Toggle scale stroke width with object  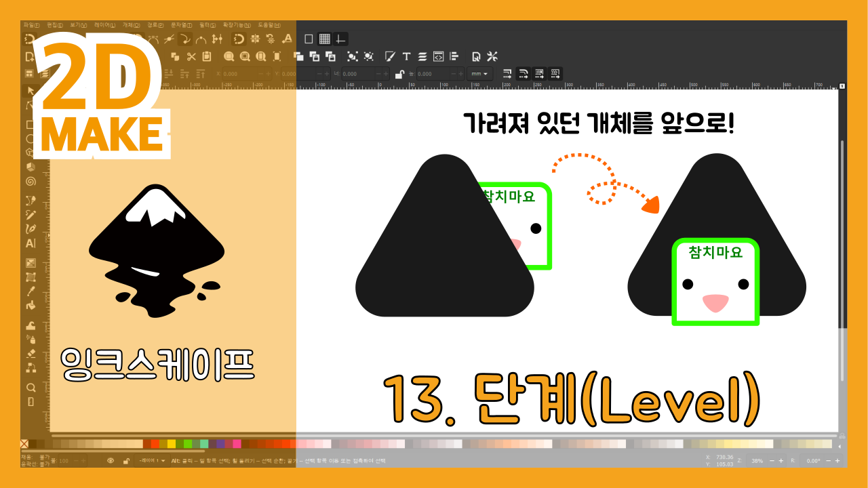pos(507,73)
